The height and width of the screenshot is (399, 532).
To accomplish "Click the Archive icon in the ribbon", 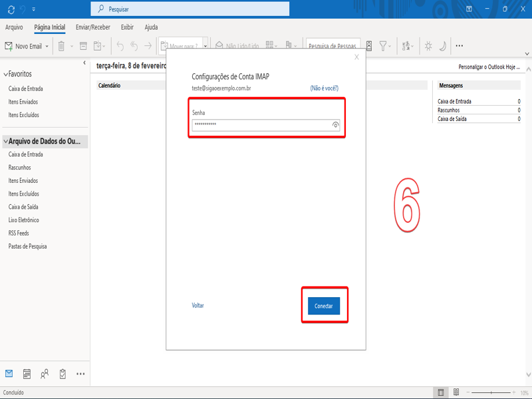I will pos(83,46).
